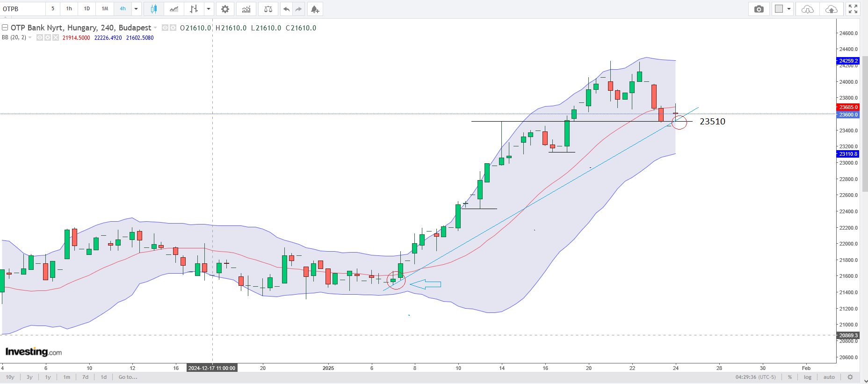Toggle auto scale mode
Screen dimensions: 868x384
829,377
